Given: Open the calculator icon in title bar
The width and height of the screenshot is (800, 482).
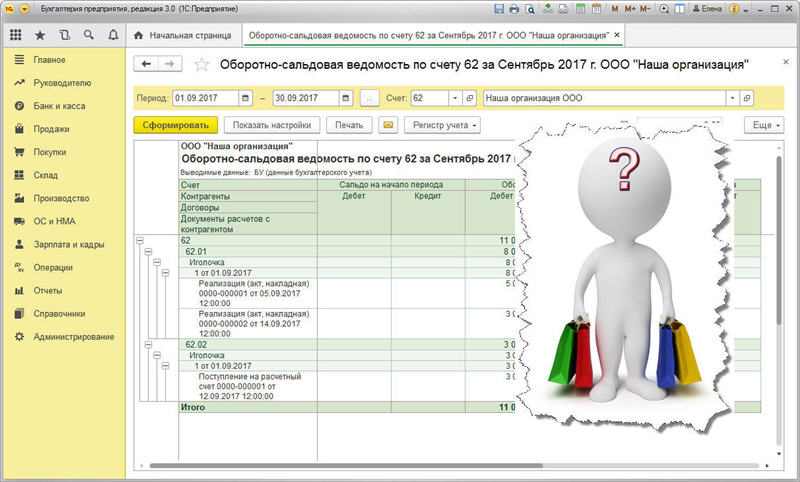Looking at the screenshot, I should 580,9.
